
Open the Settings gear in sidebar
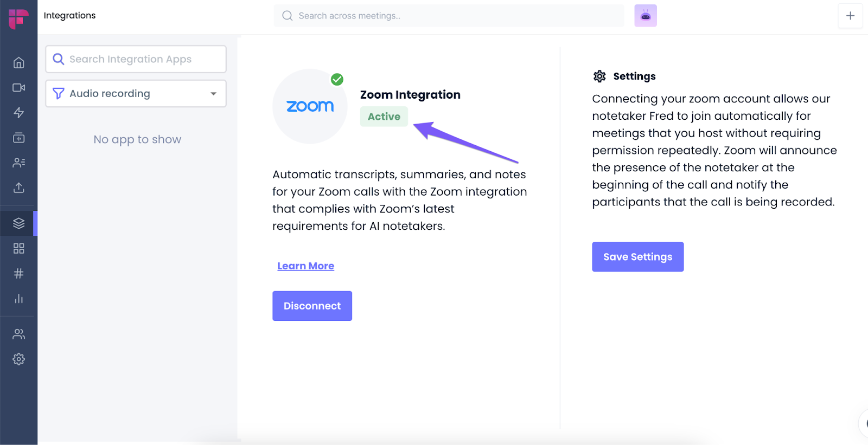point(18,359)
